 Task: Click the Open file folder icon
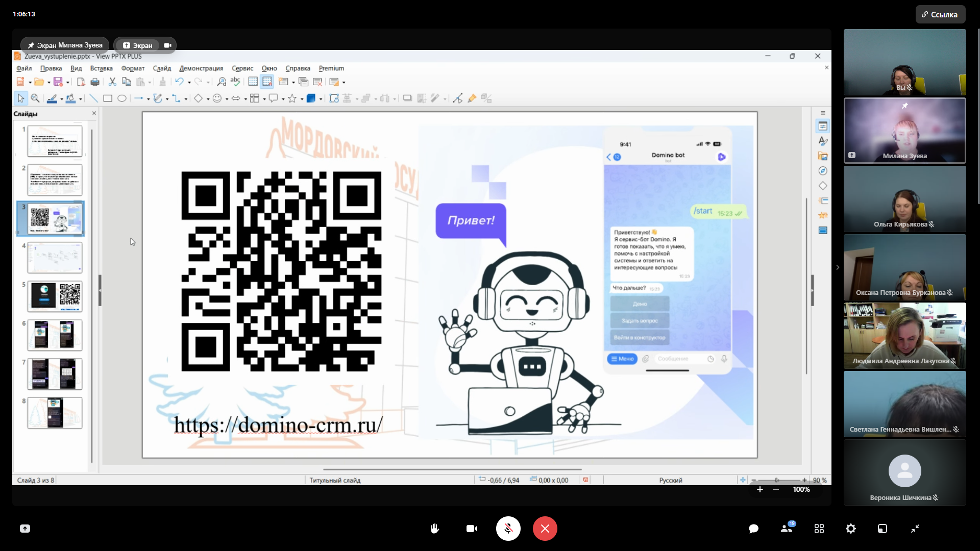39,82
